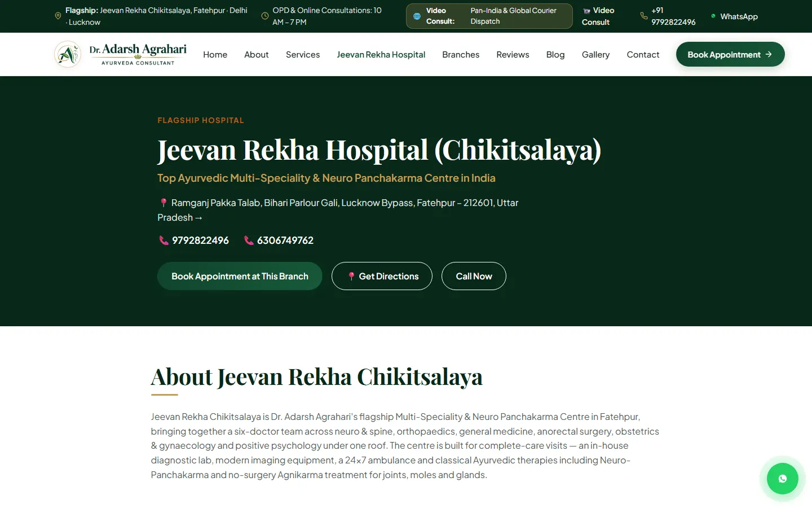This screenshot has width=812, height=508.
Task: Click Top Ayurvedic Multi-Speciality subtitle
Action: click(x=326, y=178)
